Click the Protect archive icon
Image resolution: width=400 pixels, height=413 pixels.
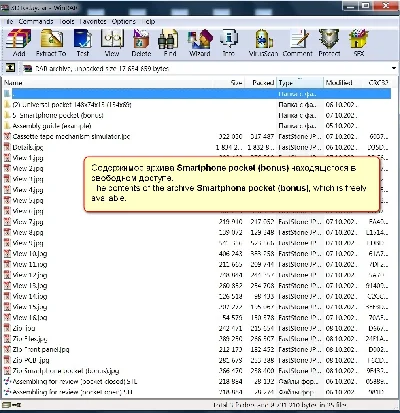click(329, 43)
